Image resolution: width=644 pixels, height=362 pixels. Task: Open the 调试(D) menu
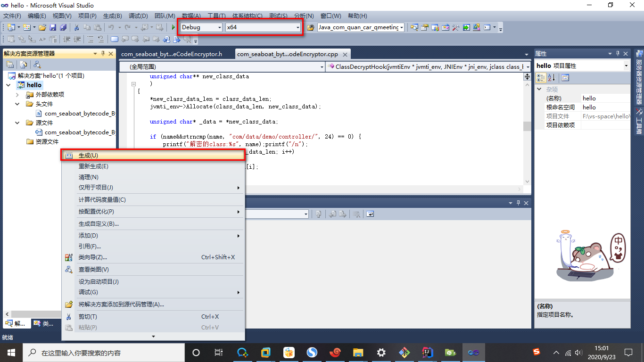pyautogui.click(x=137, y=16)
